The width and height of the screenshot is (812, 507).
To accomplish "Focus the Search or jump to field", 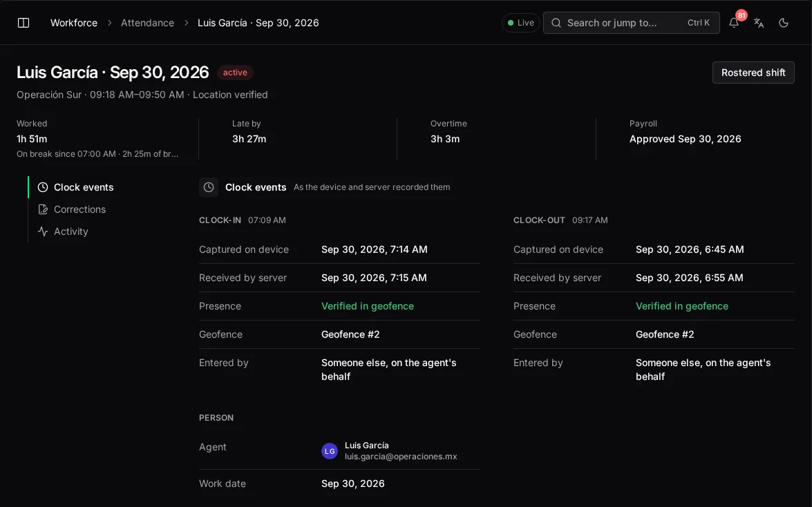I will (631, 23).
